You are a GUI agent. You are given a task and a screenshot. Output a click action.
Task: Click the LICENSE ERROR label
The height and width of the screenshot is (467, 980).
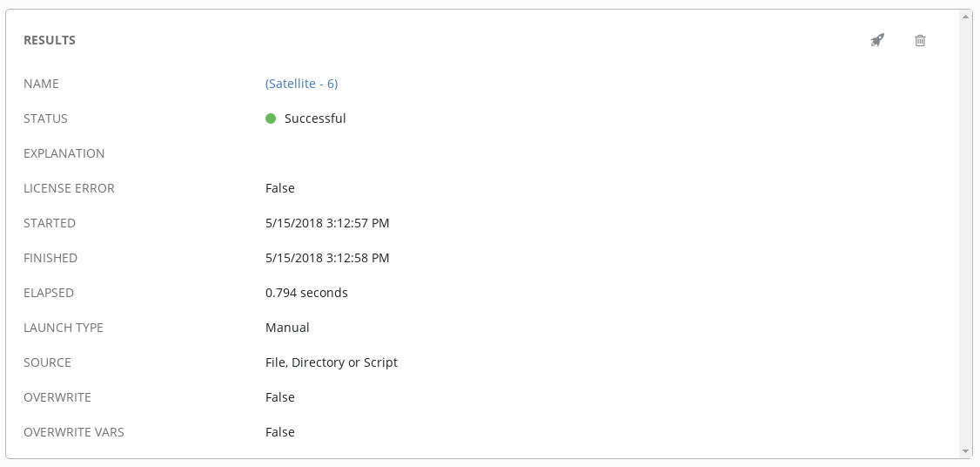click(x=69, y=188)
